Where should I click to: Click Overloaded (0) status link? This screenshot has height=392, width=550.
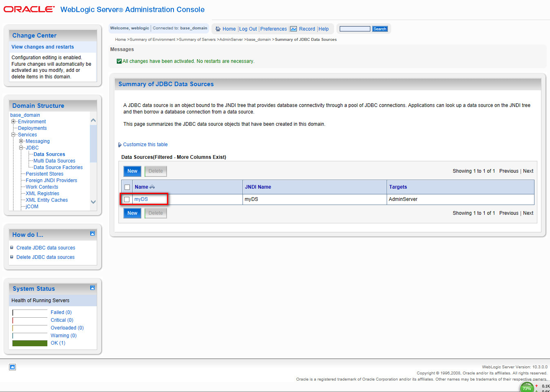pos(67,328)
